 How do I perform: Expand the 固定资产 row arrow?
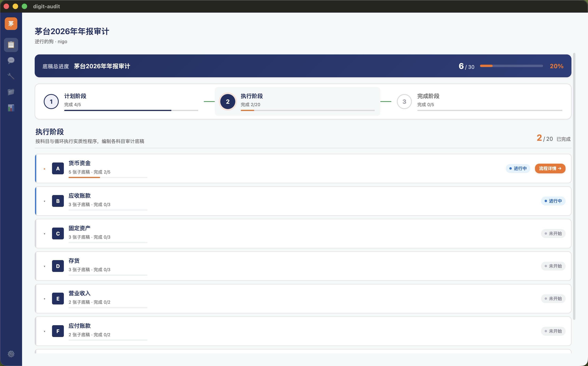pos(45,234)
